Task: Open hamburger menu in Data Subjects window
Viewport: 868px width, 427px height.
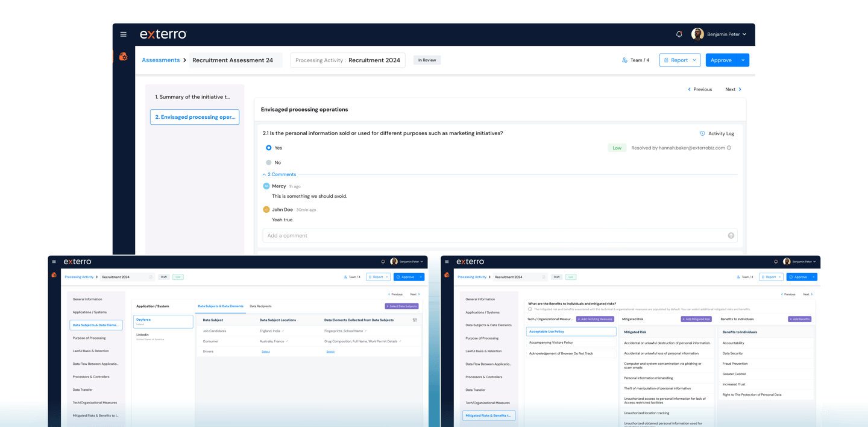Action: click(x=54, y=262)
